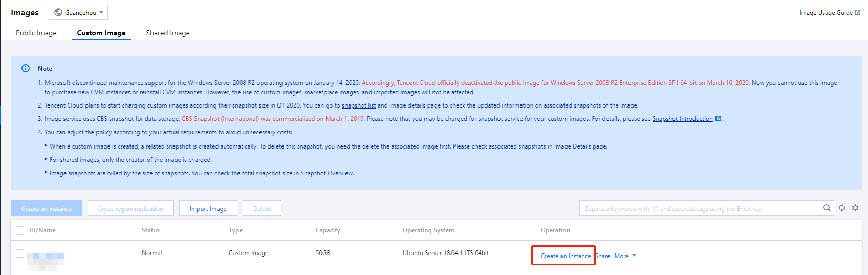Click the Import Image button
The height and width of the screenshot is (275, 868).
pyautogui.click(x=208, y=208)
